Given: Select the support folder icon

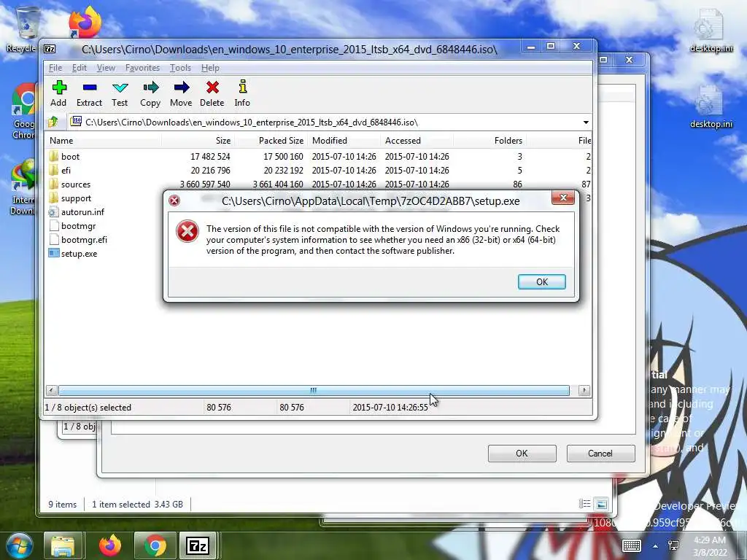Looking at the screenshot, I should pyautogui.click(x=53, y=198).
